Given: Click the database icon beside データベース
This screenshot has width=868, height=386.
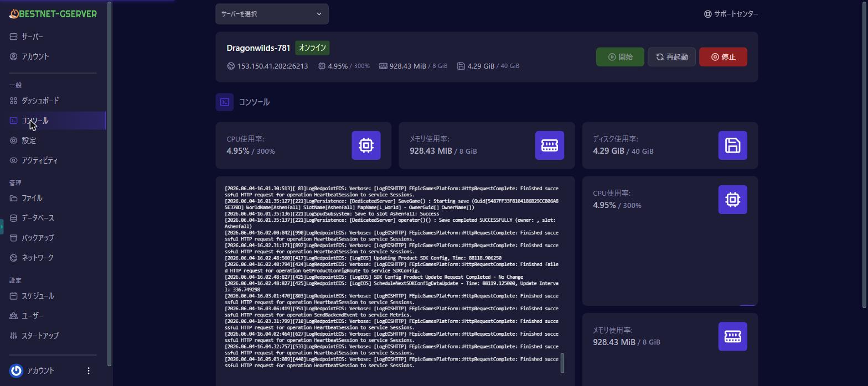Looking at the screenshot, I should pos(13,218).
